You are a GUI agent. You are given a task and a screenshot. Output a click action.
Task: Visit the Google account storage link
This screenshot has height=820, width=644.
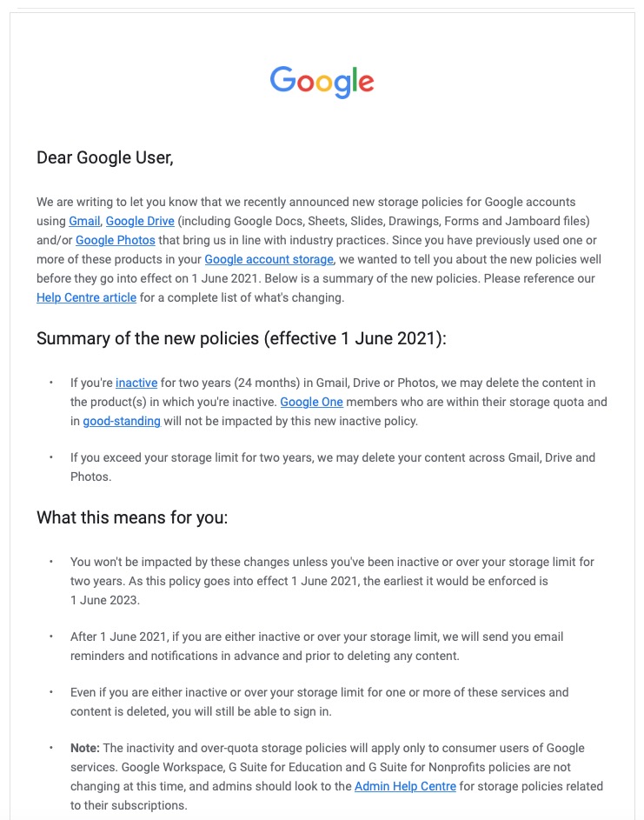[269, 259]
